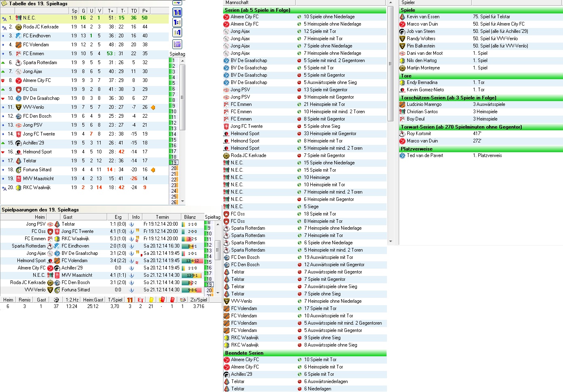
Task: Select Spieltag 12 in the Spielpaarungen matchday list
Action: coord(209,245)
